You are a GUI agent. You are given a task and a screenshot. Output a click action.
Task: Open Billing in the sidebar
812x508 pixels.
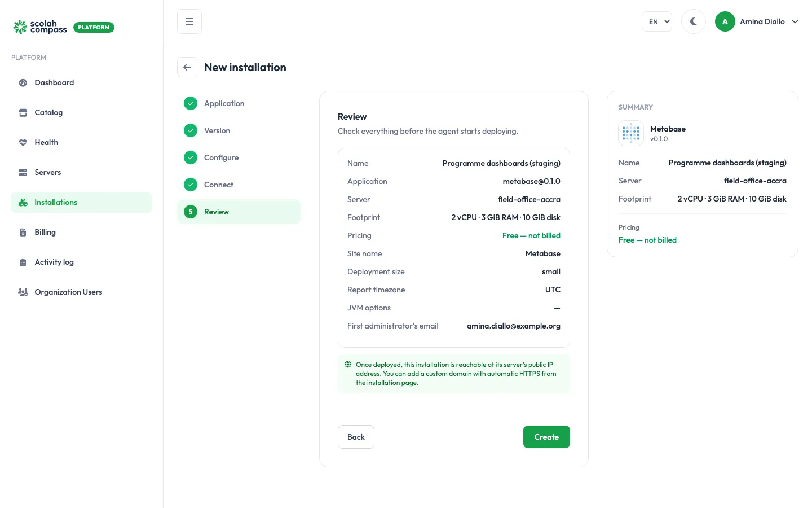click(82, 232)
